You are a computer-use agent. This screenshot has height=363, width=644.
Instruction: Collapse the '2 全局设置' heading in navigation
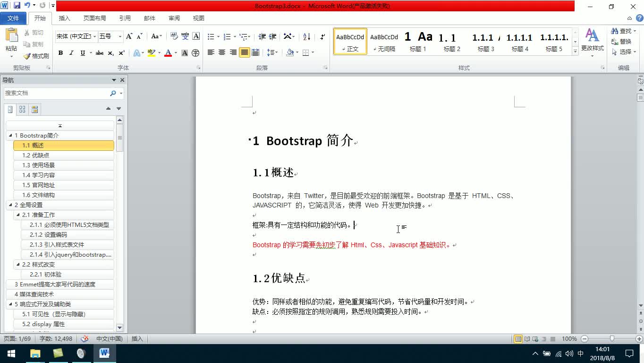tap(9, 205)
